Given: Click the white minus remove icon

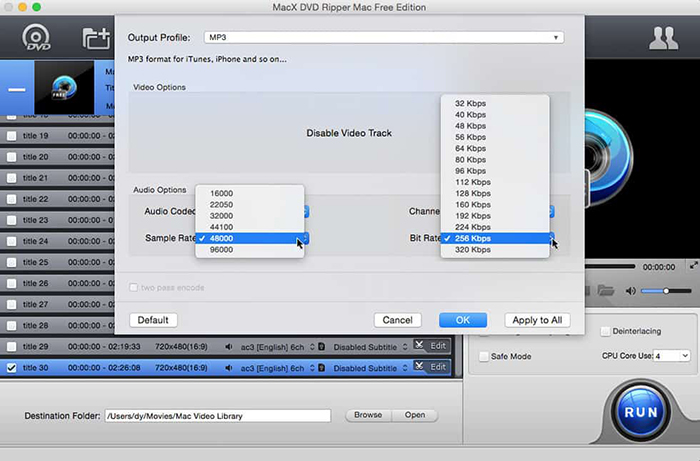Looking at the screenshot, I should point(17,89).
